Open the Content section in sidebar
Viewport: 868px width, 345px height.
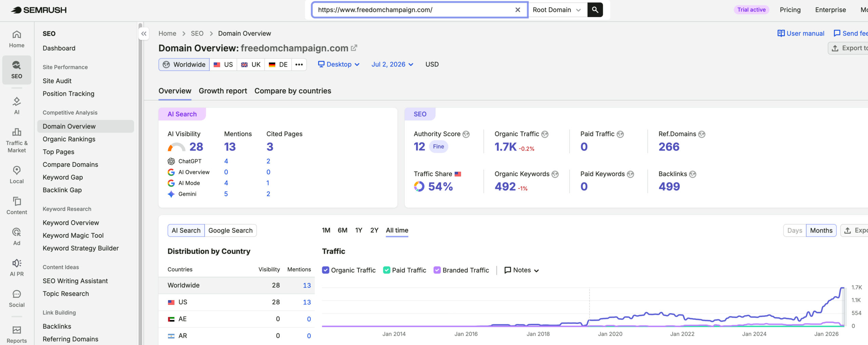tap(17, 206)
